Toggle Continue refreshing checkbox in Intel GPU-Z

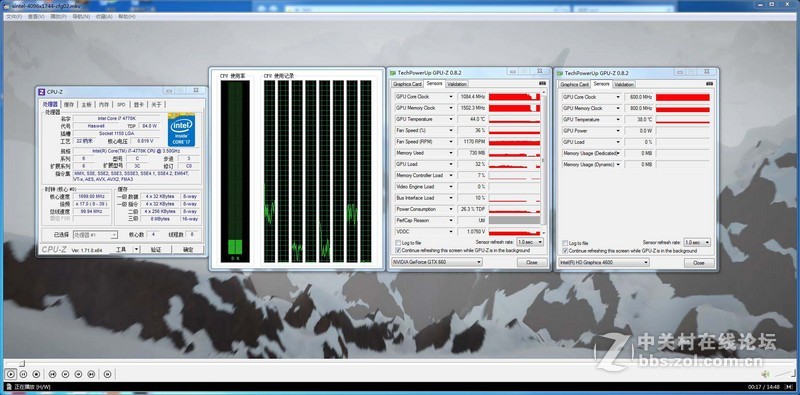pos(565,251)
